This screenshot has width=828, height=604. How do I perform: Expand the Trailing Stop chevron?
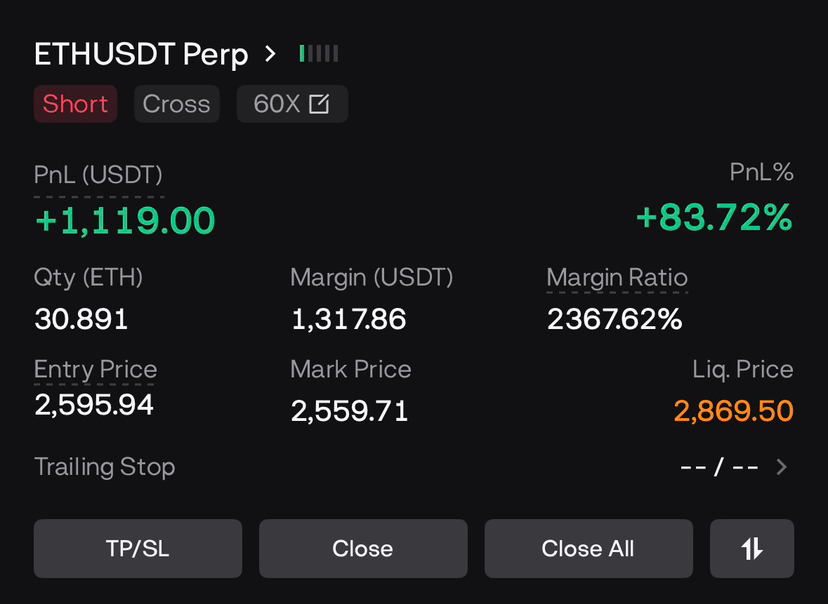tap(782, 467)
